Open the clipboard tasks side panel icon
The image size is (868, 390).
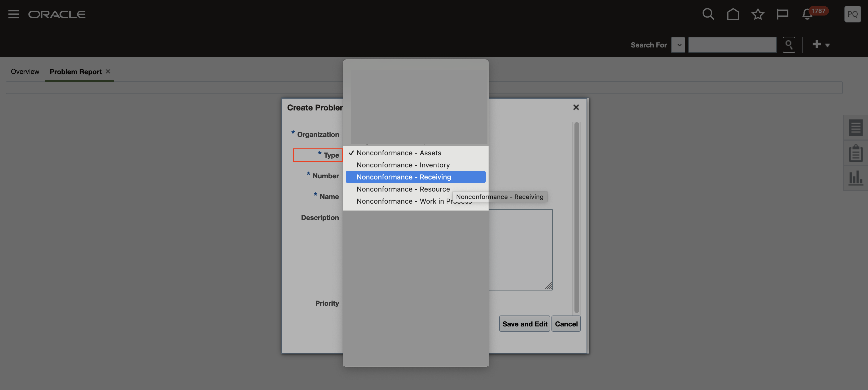coord(856,153)
